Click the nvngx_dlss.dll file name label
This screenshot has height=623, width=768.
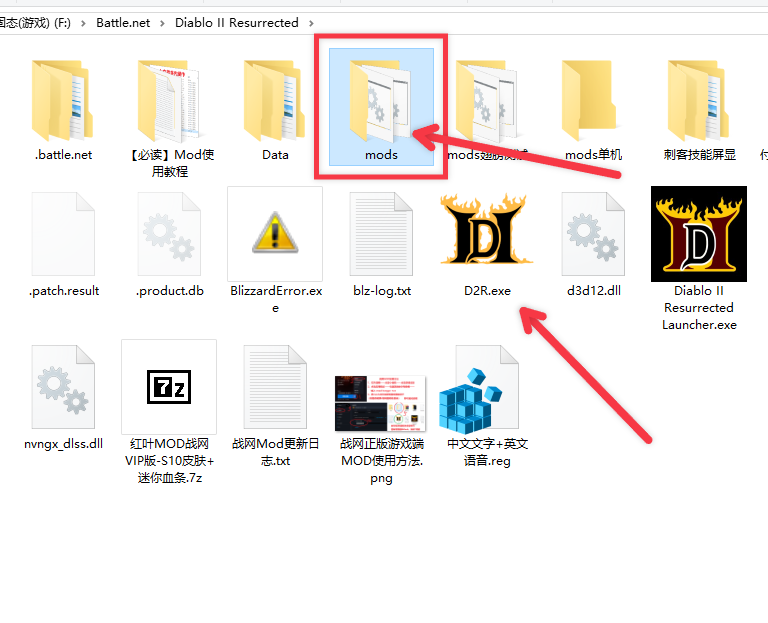pyautogui.click(x=63, y=444)
